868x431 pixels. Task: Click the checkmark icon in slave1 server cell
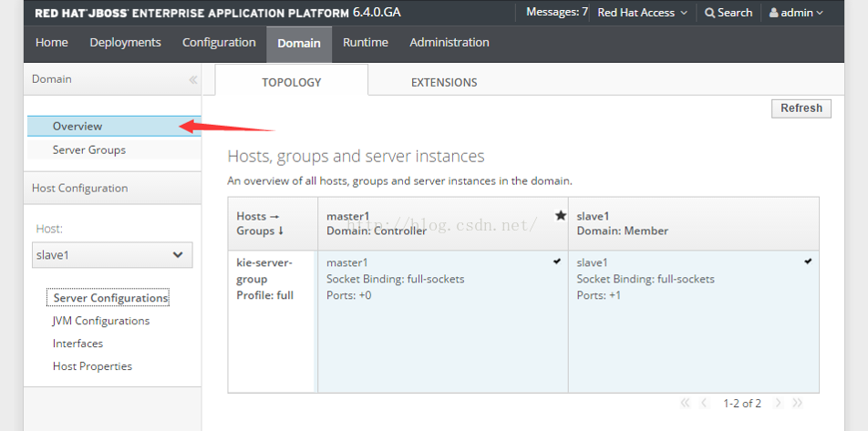[808, 262]
